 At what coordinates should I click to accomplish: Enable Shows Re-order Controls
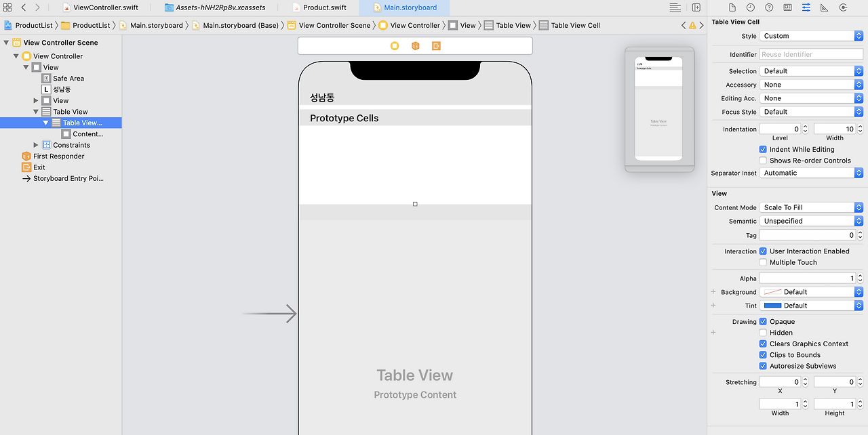763,161
